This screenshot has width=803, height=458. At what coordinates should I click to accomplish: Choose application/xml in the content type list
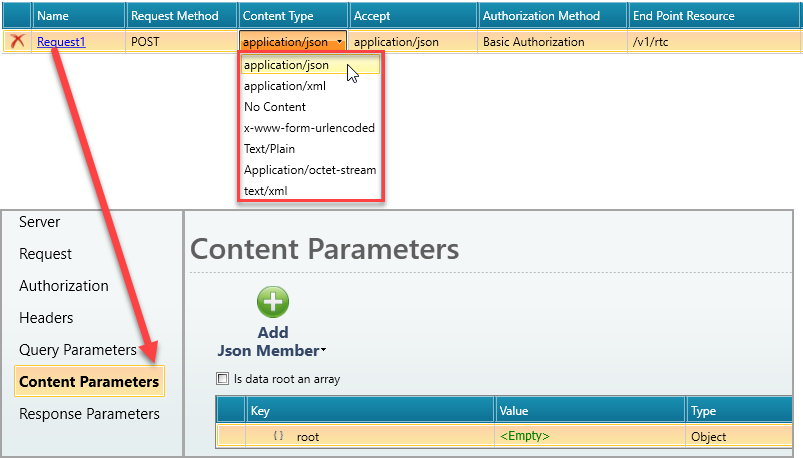(284, 86)
